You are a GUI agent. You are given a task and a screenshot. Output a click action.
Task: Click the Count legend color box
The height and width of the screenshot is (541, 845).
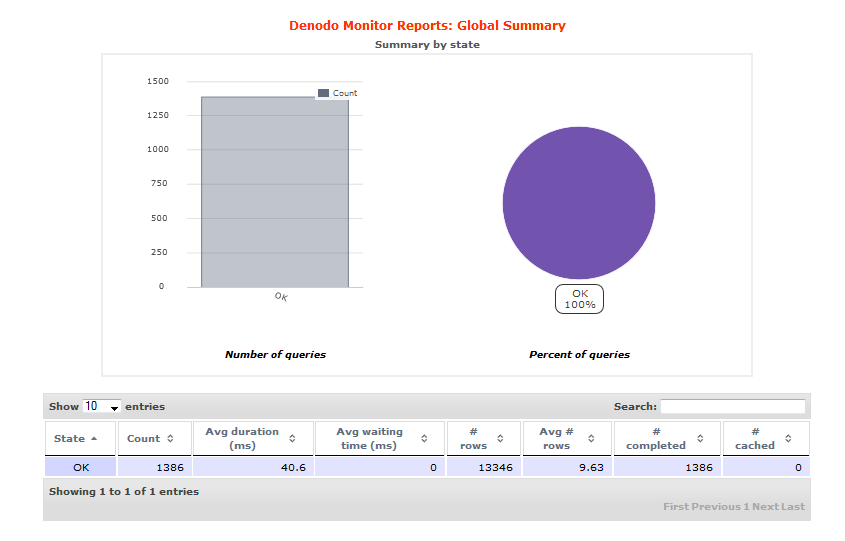(323, 93)
